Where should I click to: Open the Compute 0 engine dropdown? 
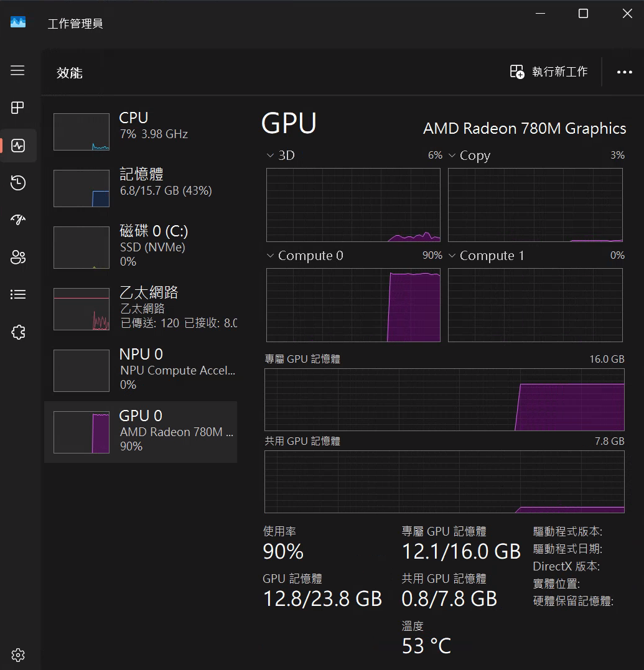tap(271, 256)
